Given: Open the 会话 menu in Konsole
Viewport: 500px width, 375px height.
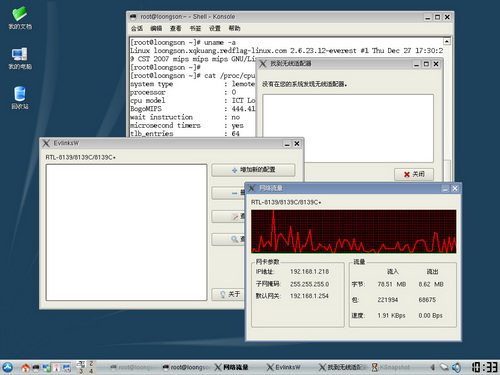Looking at the screenshot, I should click(137, 28).
